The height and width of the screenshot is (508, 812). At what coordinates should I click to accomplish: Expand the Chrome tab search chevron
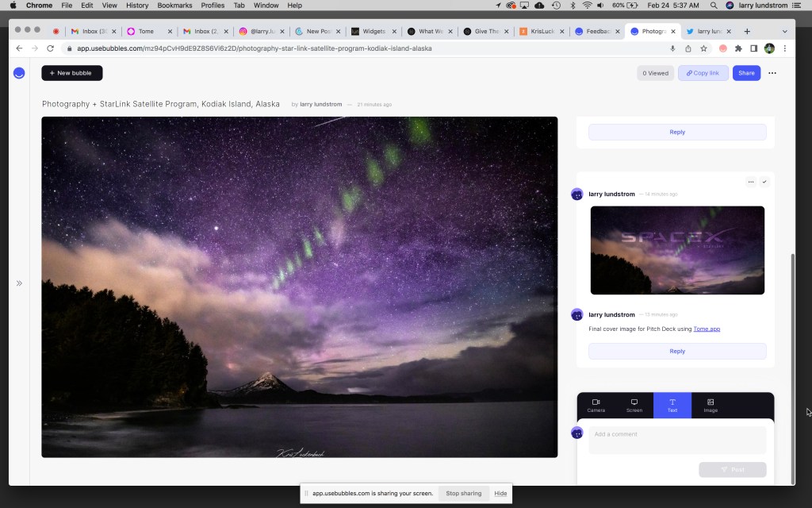click(x=785, y=32)
